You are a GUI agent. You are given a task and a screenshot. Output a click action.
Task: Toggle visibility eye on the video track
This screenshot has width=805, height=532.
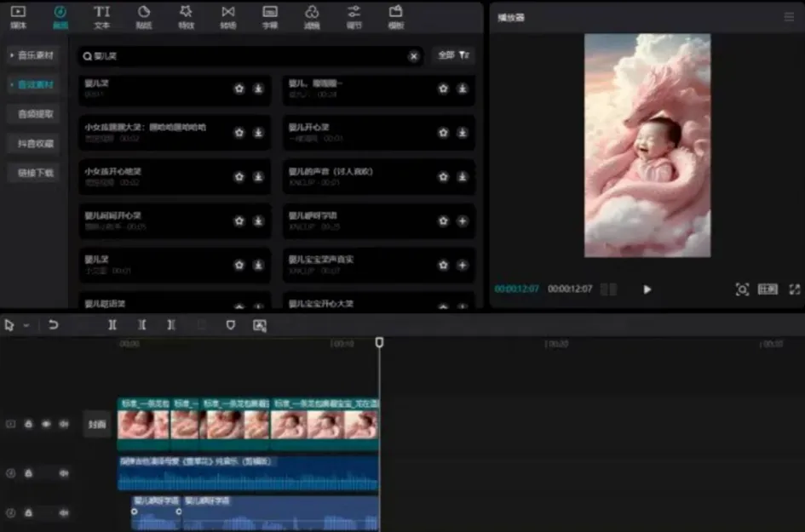(46, 424)
